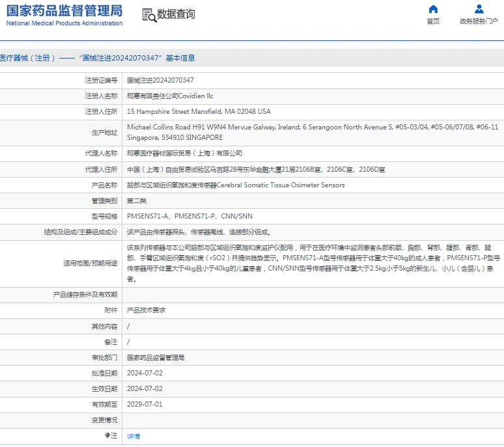Screen dimensions: 504x447
Task: Click the 有效期至 row label
Action: pyautogui.click(x=104, y=404)
